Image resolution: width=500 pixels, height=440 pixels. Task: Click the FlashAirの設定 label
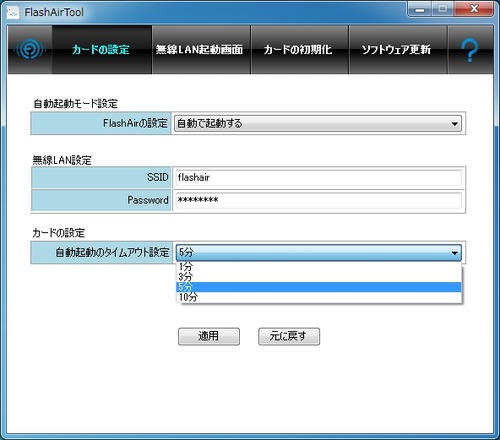coord(135,123)
